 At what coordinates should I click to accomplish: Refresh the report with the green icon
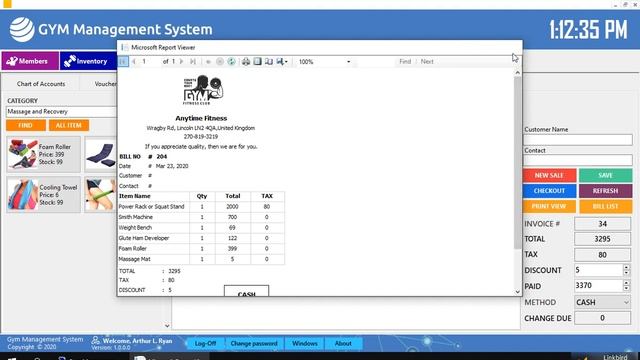point(231,62)
